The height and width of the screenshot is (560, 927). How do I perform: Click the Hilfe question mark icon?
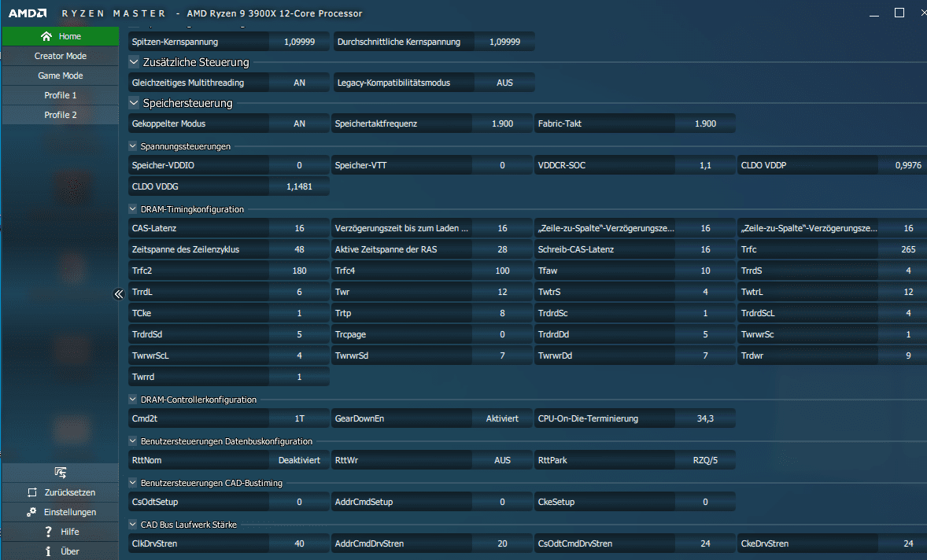tap(49, 532)
